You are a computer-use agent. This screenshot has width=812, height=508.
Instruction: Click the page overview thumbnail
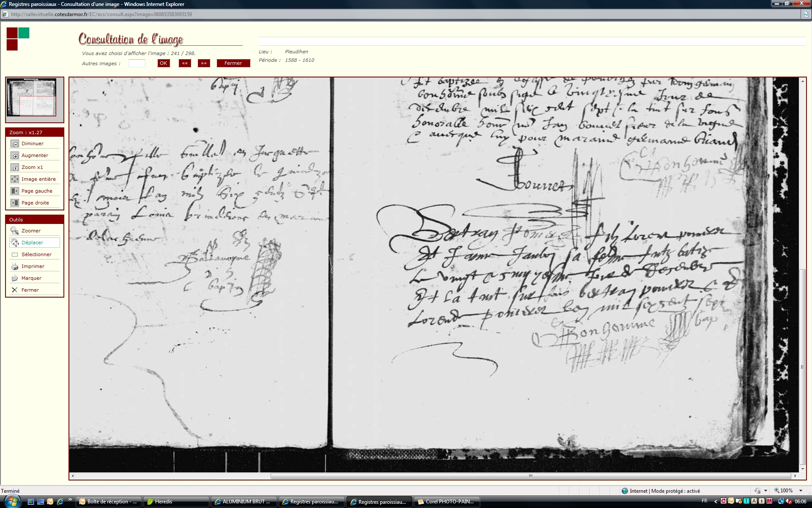[x=31, y=97]
